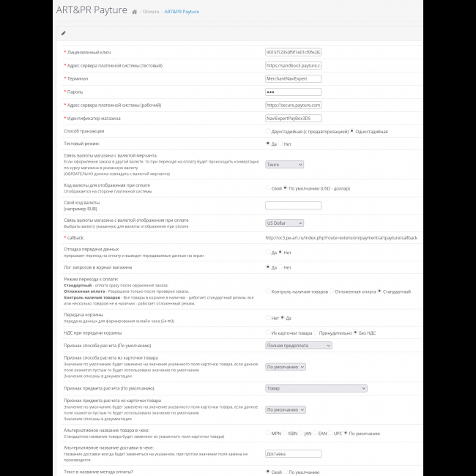This screenshot has width=476, height=476.
Task: Choose Свой currency code option
Action: (x=268, y=188)
